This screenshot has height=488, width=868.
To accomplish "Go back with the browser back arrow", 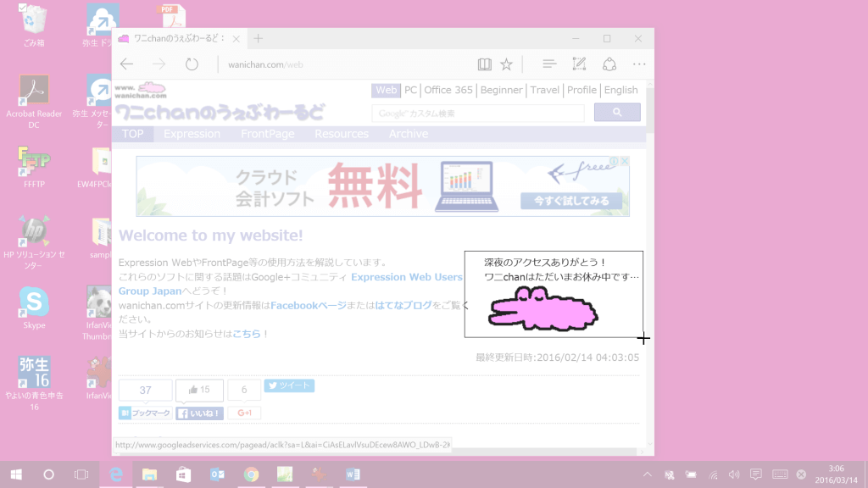I will click(x=127, y=64).
